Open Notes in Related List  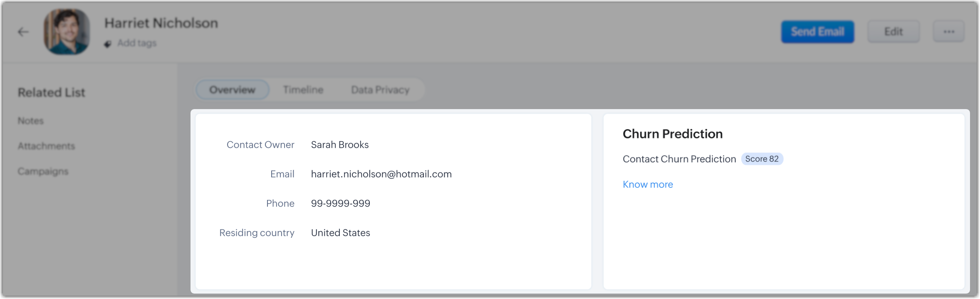point(30,121)
